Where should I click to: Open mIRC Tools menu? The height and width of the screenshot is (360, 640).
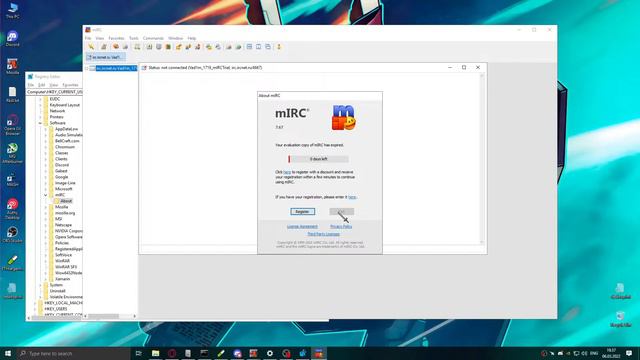pos(133,38)
